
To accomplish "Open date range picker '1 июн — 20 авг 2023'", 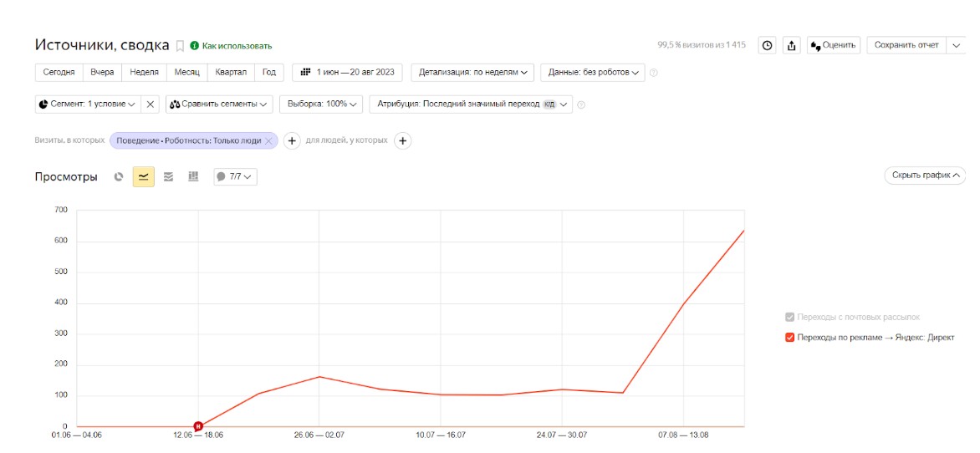I will [x=348, y=72].
